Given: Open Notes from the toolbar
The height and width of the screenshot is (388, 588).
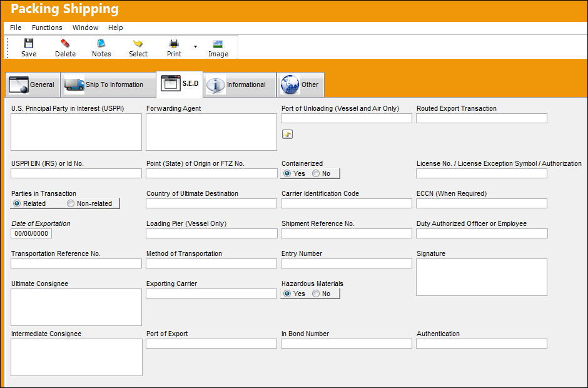Looking at the screenshot, I should click(101, 43).
